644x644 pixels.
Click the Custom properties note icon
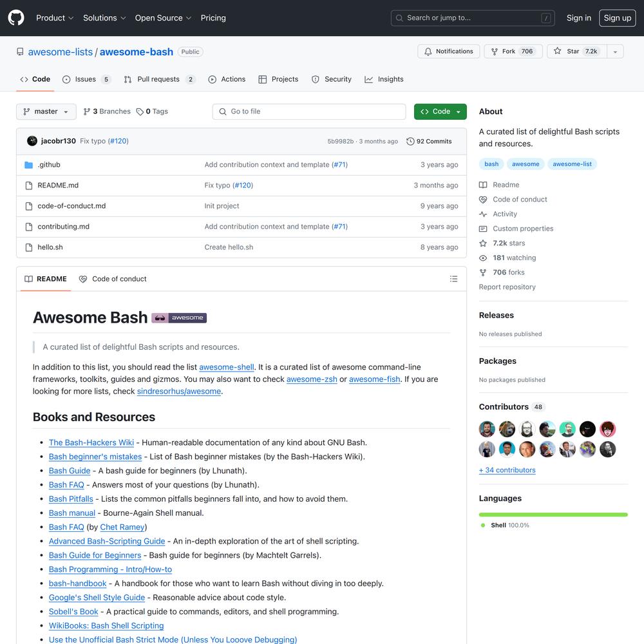(x=483, y=229)
